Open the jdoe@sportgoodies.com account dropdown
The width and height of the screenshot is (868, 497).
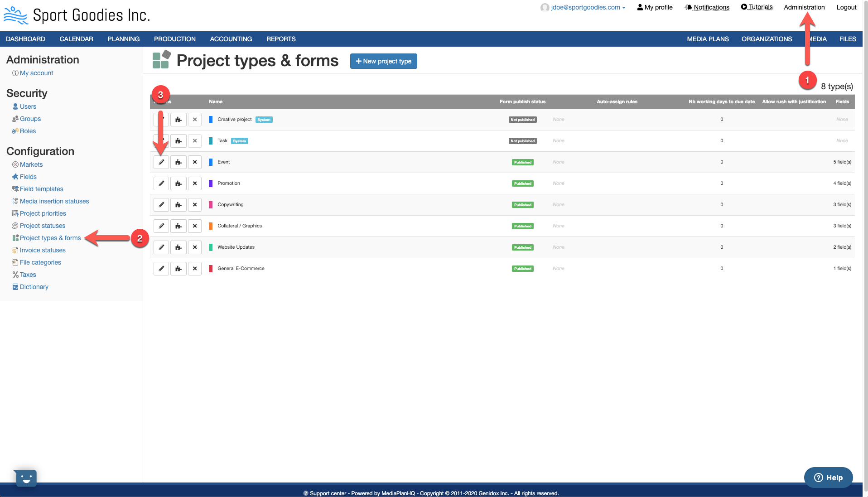pos(583,7)
